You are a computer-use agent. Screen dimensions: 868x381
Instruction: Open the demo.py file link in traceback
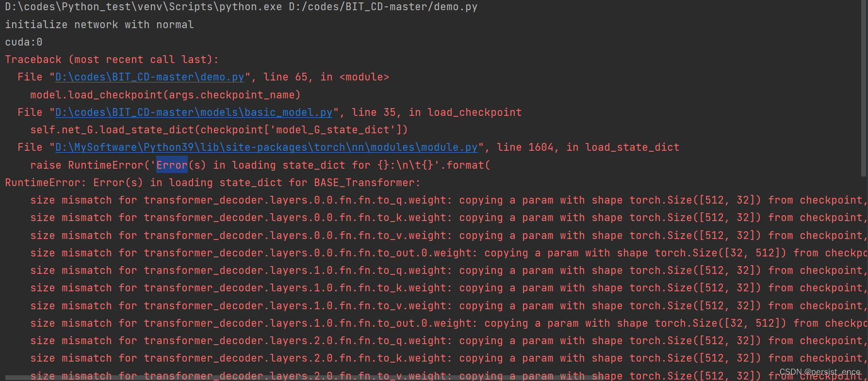coord(149,77)
